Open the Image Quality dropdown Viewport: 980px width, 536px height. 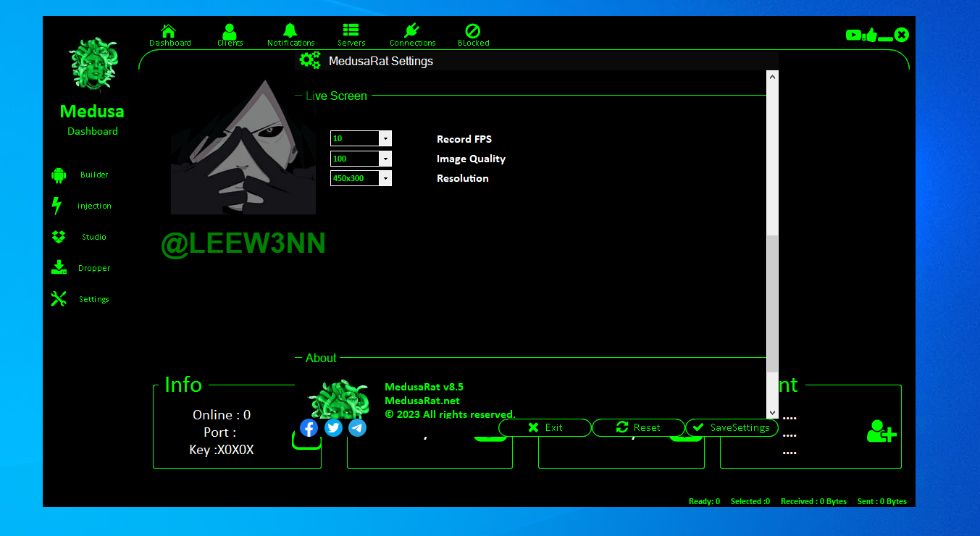click(385, 159)
